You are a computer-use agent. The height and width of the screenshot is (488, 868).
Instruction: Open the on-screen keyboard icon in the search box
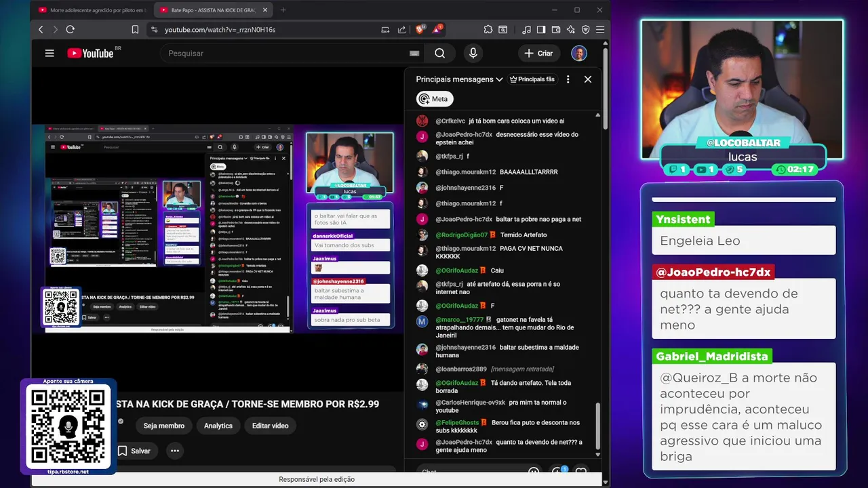coord(414,54)
